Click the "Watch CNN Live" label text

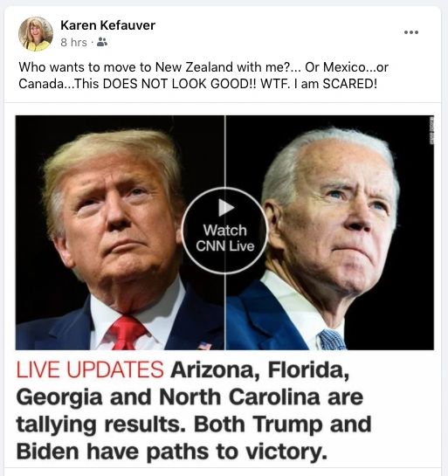(225, 238)
